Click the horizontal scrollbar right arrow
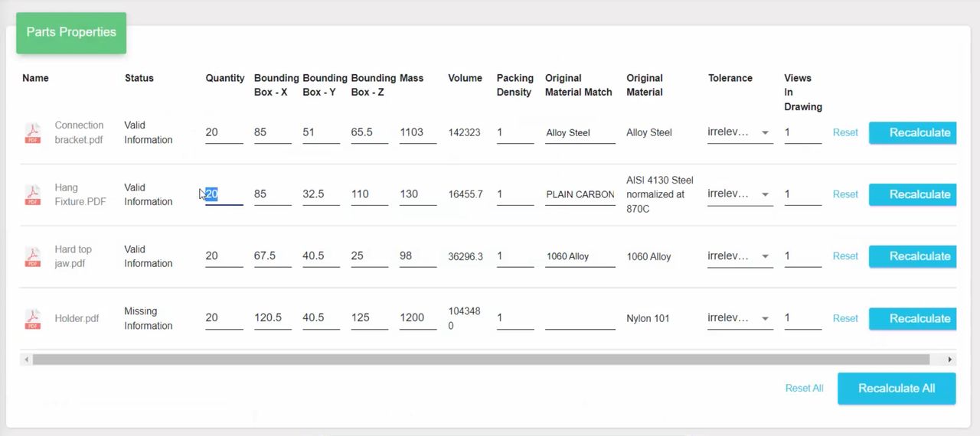Screen dimensions: 980x436 point(949,360)
